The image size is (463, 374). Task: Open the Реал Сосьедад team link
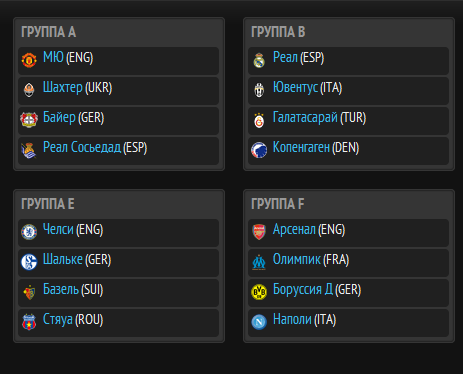tap(82, 147)
